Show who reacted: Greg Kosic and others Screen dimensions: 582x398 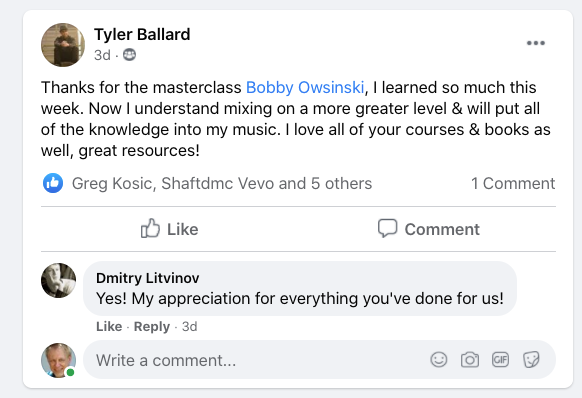click(222, 183)
